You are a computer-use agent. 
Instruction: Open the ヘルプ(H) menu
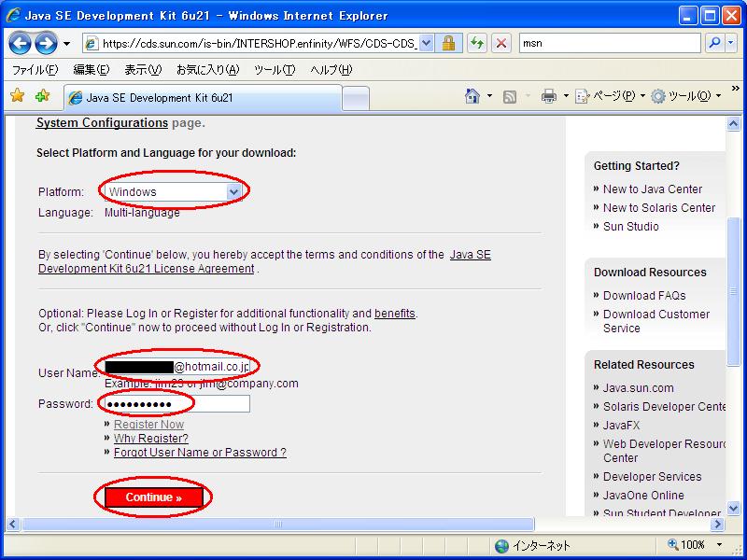[331, 70]
